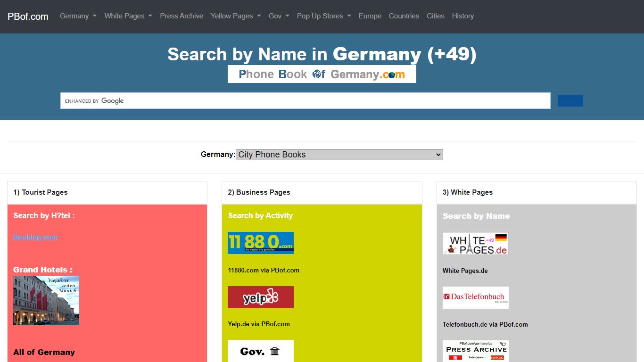Expand the White Pages navigation dropdown

(128, 16)
